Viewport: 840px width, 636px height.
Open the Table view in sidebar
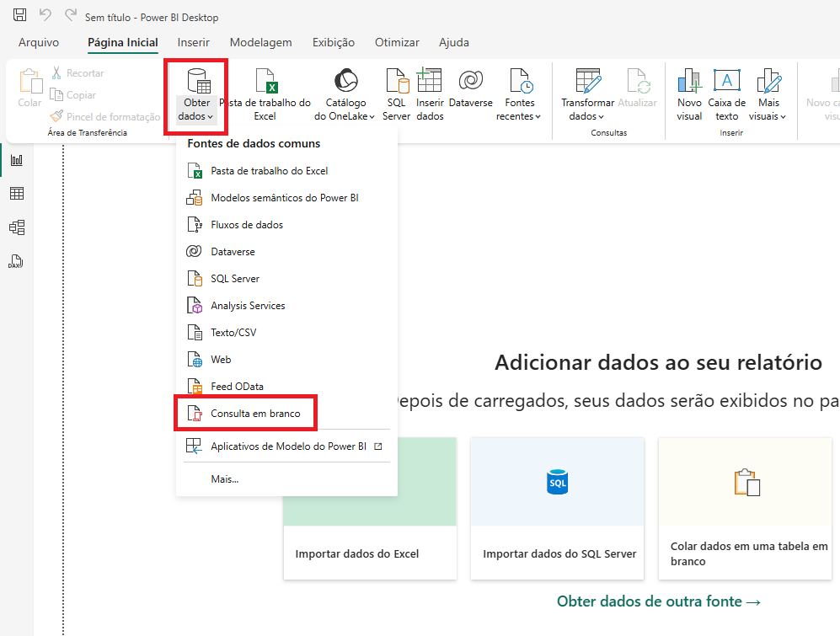[x=17, y=194]
